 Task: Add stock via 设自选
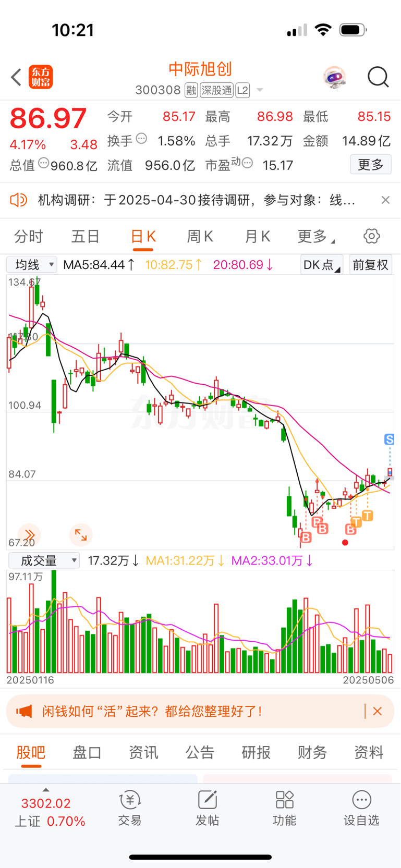pos(361,809)
